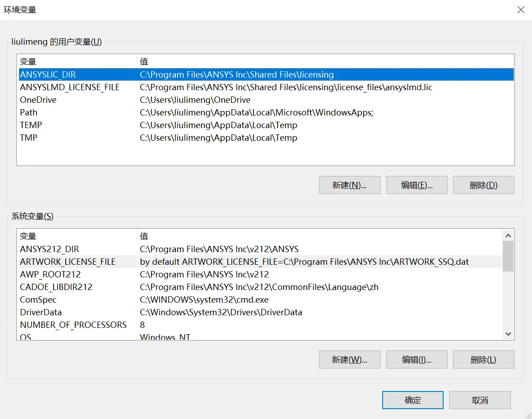Select the Path user variable row

[266, 112]
